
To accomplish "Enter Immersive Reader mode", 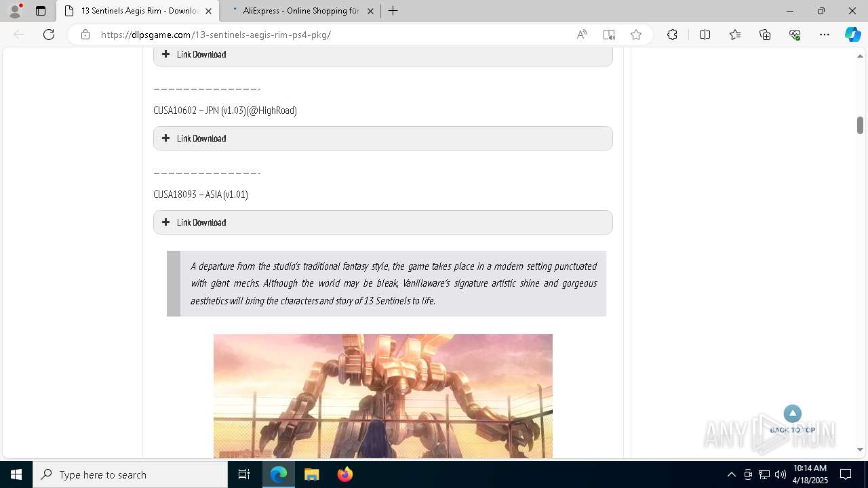I will 609,35.
